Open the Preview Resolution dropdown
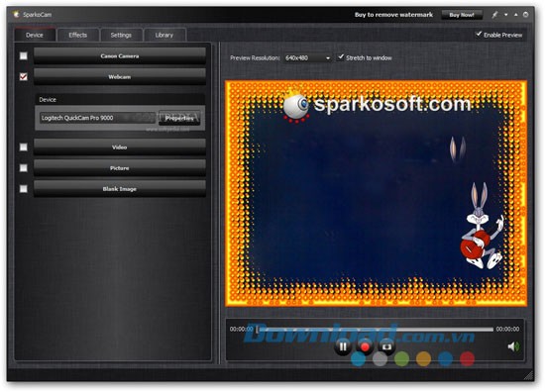Image resolution: width=545 pixels, height=392 pixels. coord(307,58)
